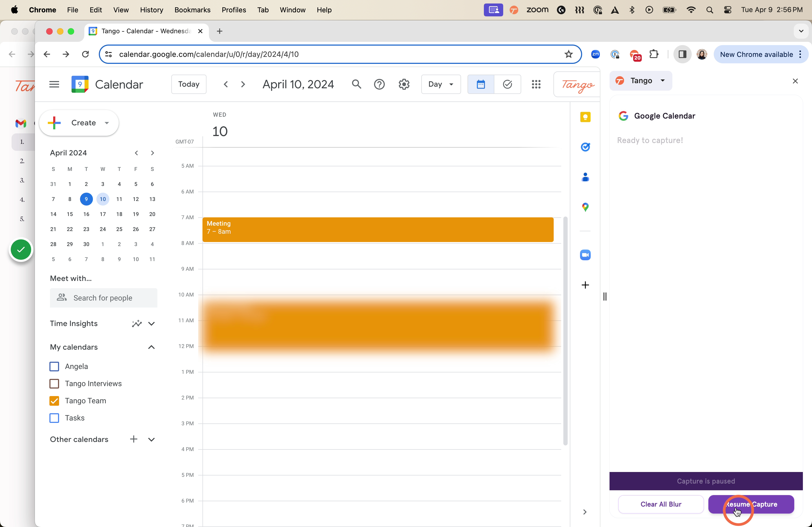Viewport: 812px width, 527px height.
Task: Open the Support help icon
Action: pos(379,84)
